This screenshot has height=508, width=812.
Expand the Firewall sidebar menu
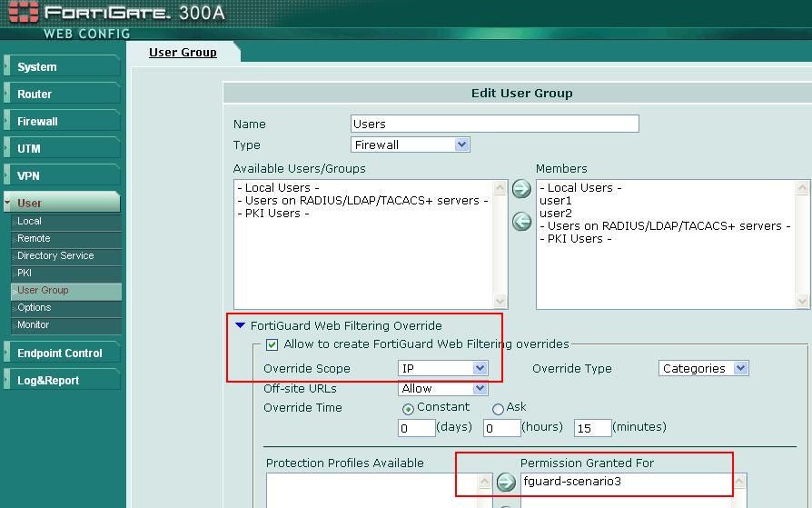(x=62, y=121)
